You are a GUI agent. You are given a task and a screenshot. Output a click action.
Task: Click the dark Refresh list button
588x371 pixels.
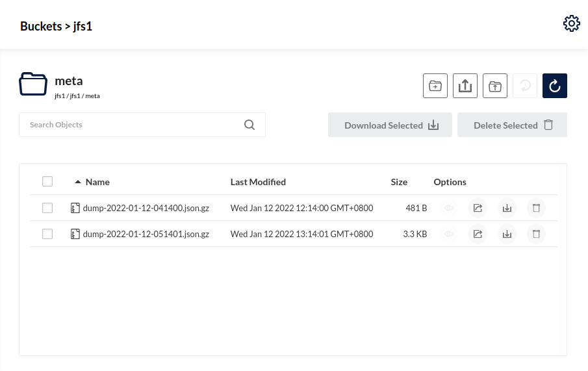point(555,86)
